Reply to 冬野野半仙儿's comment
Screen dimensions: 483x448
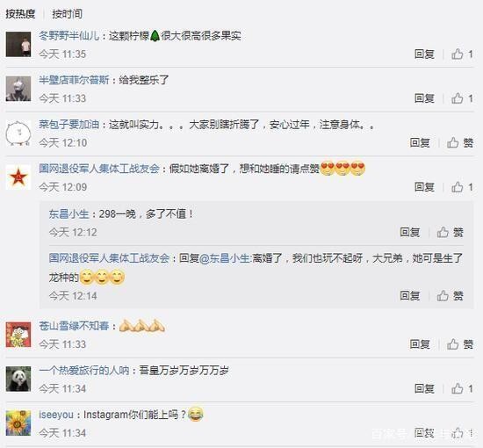pos(424,54)
